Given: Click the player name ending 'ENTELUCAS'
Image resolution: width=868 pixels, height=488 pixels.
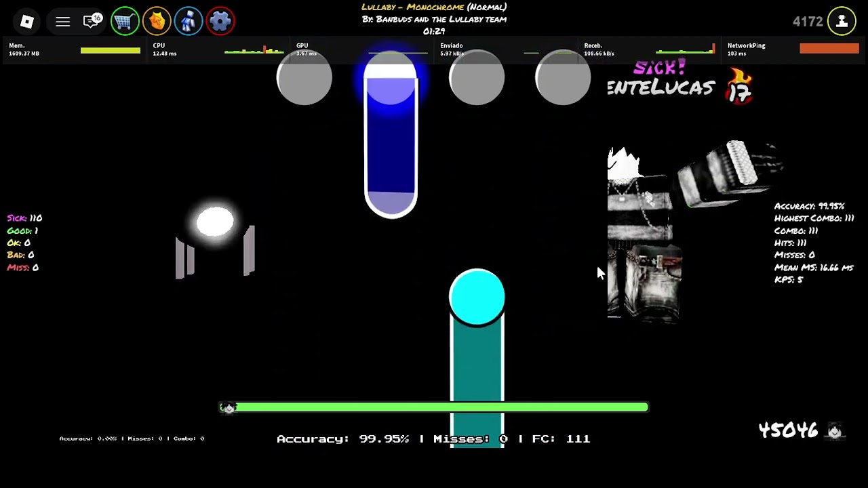Looking at the screenshot, I should (660, 87).
